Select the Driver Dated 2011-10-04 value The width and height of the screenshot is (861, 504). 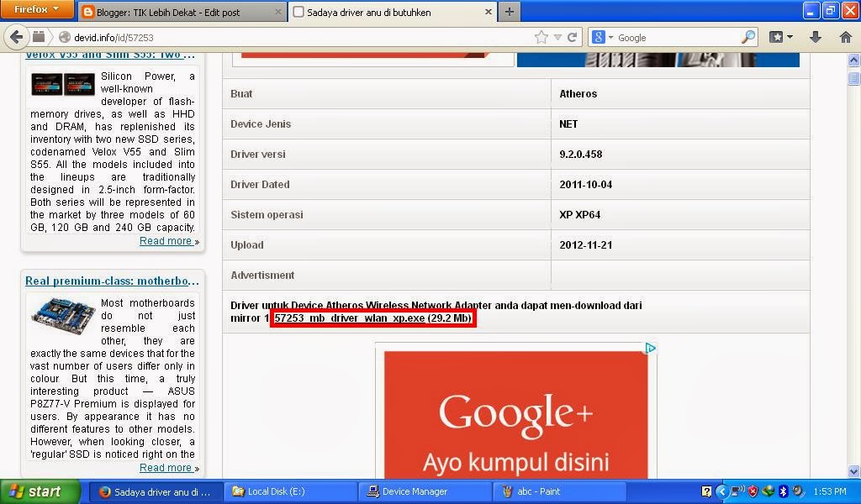(585, 184)
